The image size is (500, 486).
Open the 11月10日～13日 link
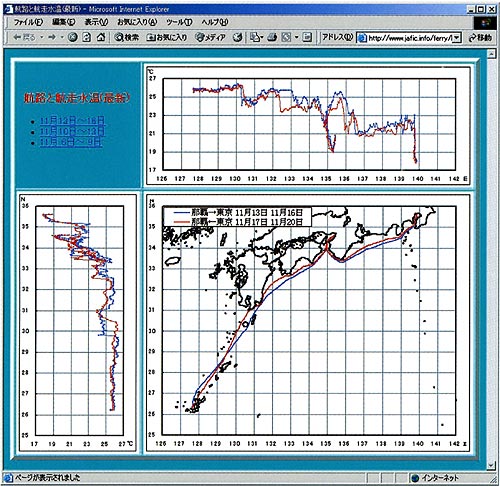point(72,131)
